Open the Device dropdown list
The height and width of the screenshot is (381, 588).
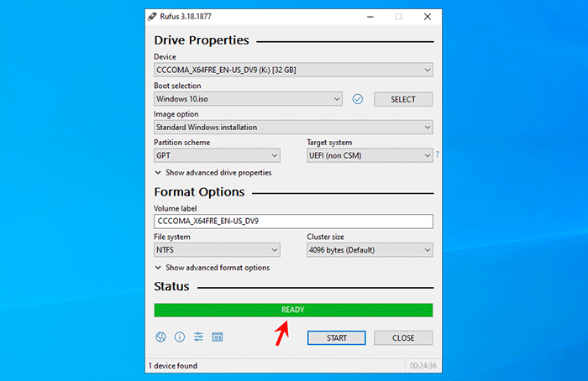293,70
